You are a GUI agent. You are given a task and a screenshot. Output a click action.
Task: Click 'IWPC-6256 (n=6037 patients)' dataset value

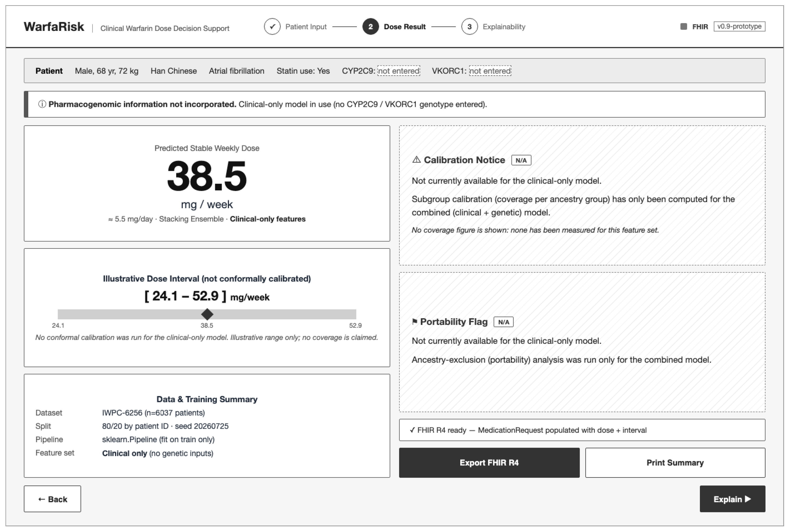pyautogui.click(x=153, y=412)
